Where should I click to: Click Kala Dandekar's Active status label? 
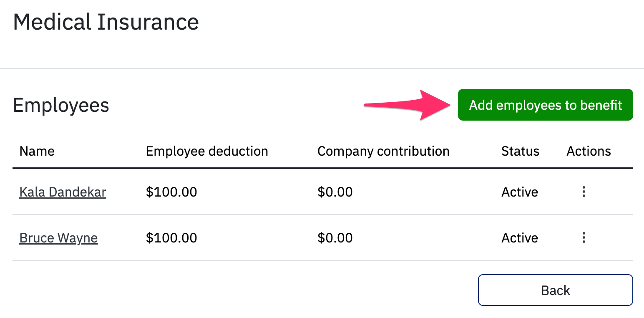[x=520, y=192]
